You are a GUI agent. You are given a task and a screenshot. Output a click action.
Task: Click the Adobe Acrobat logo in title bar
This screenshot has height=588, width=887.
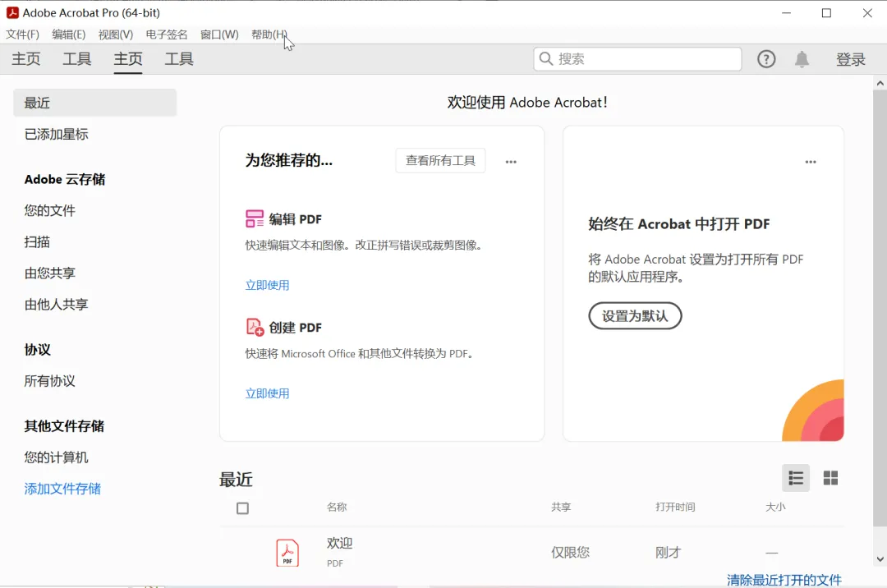point(11,12)
